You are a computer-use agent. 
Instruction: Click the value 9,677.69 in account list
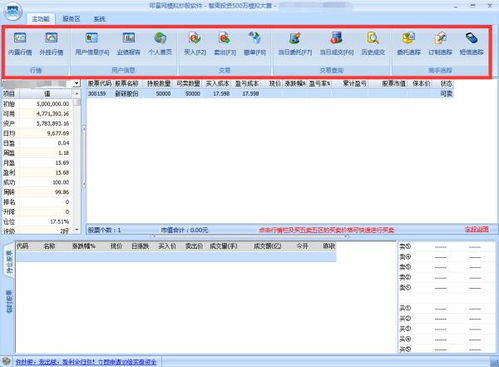click(x=58, y=133)
